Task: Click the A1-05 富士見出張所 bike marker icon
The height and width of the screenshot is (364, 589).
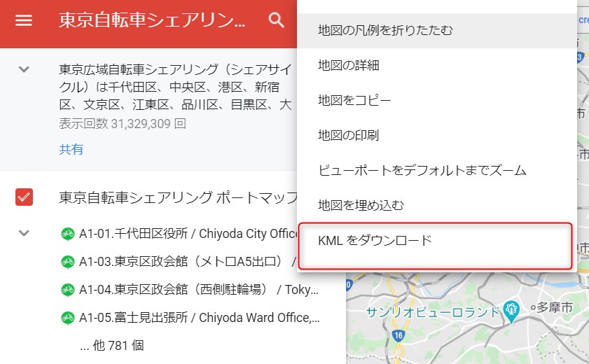Action: [x=68, y=318]
